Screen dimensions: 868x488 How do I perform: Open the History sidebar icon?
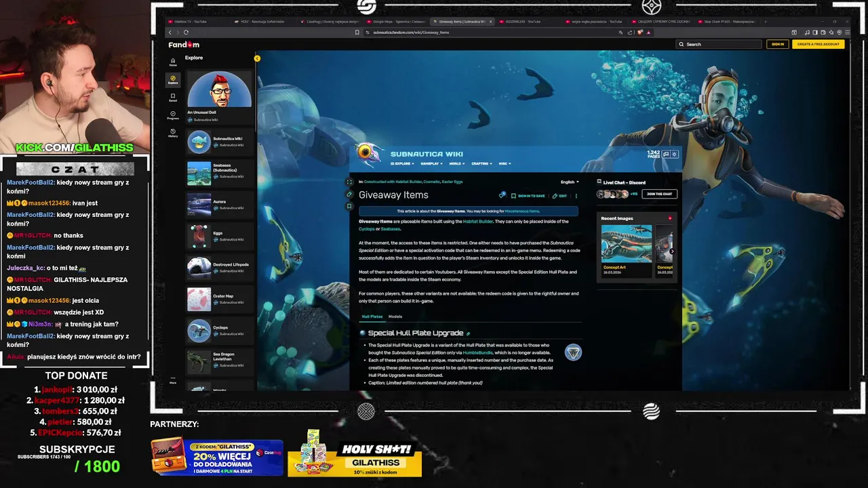[x=173, y=133]
